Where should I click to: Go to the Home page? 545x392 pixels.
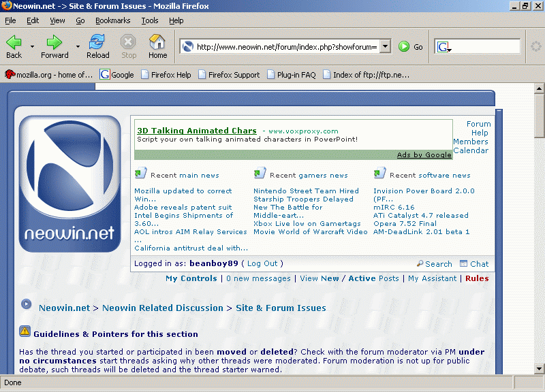pyautogui.click(x=157, y=46)
